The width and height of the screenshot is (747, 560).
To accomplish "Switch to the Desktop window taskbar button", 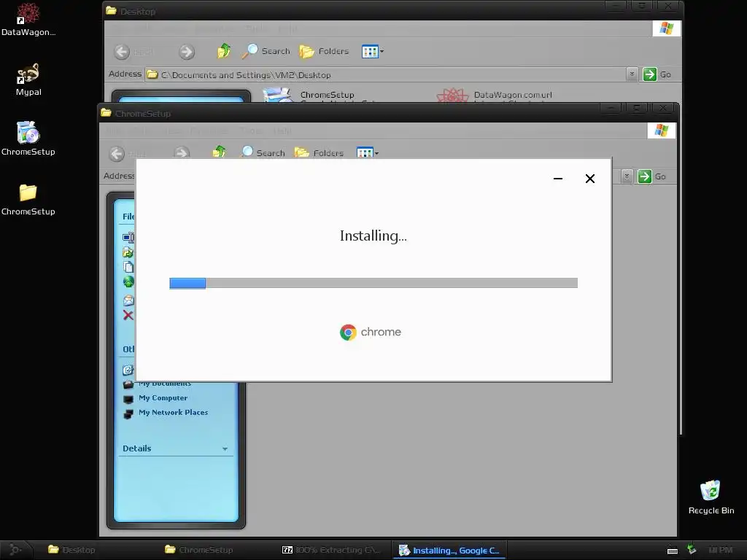I will pos(71,550).
